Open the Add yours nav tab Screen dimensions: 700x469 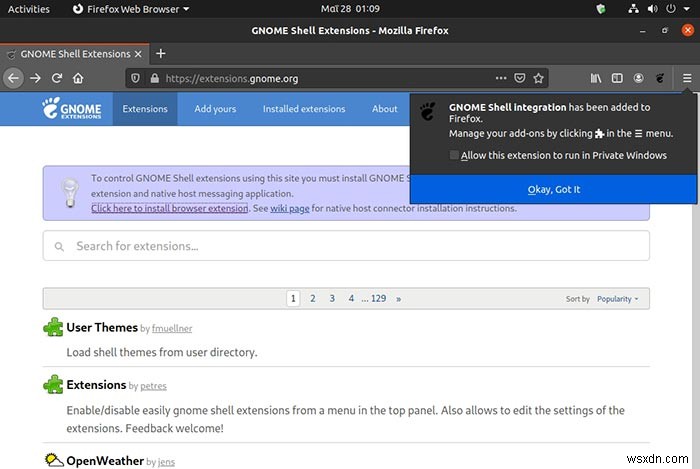(215, 109)
